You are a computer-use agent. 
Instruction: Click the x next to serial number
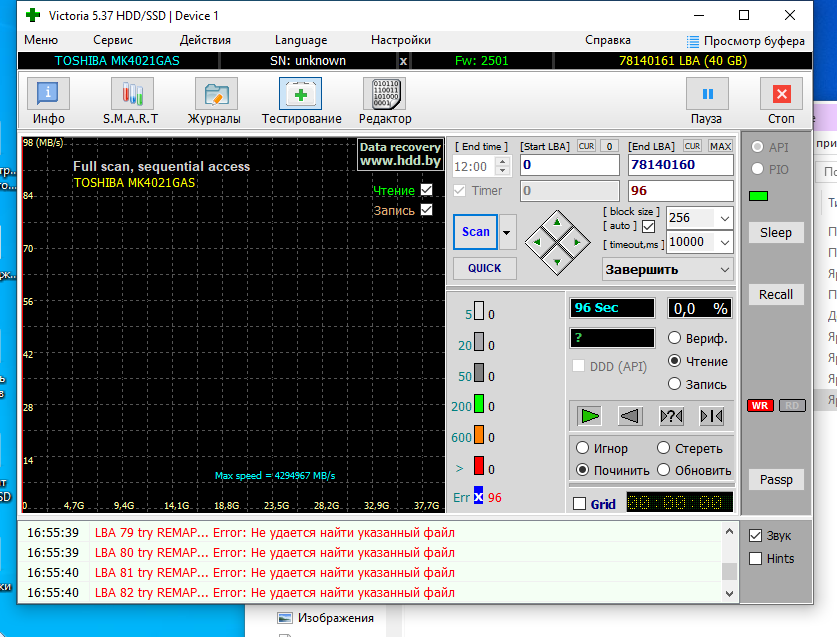pos(404,61)
